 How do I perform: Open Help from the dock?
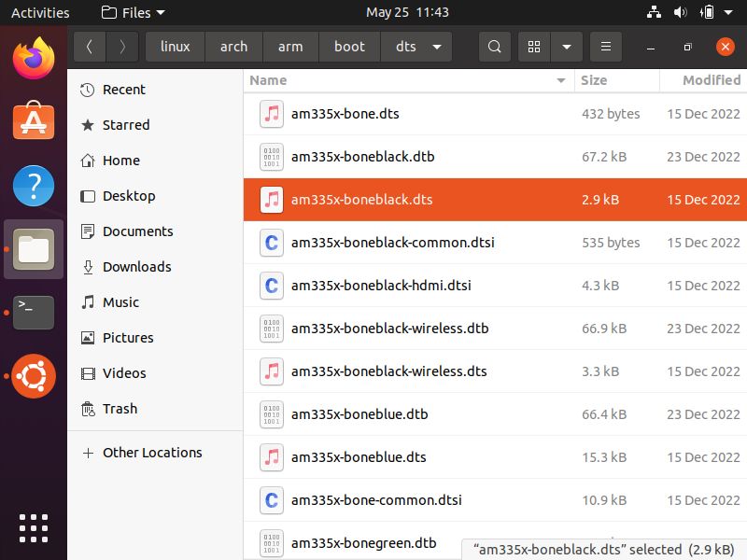coord(34,186)
